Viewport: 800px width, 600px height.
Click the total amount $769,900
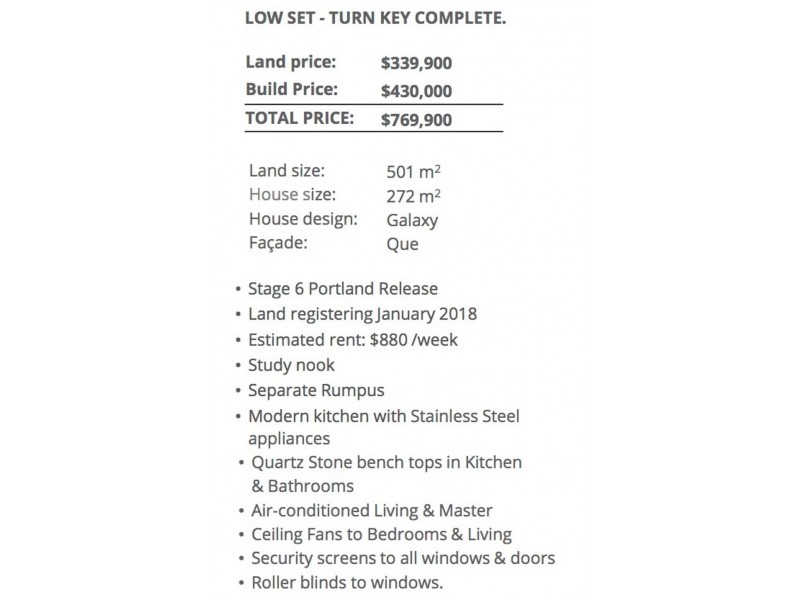(x=416, y=120)
